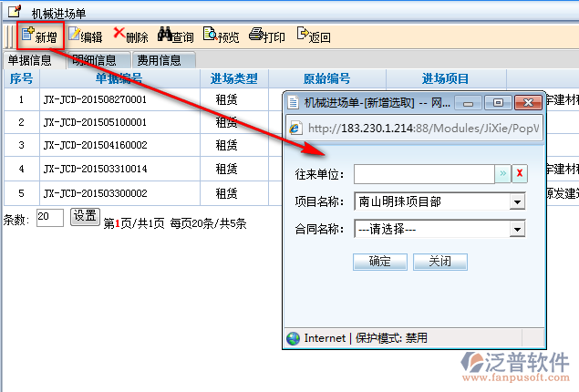Click the Internet globe icon in status bar

point(294,338)
